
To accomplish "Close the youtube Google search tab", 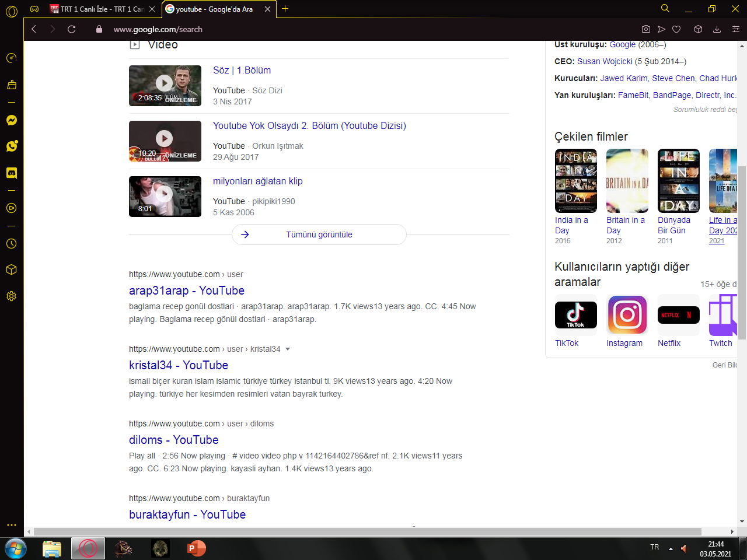I will 267,9.
